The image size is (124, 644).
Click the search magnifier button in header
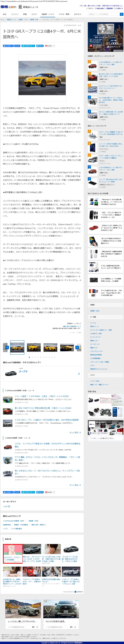(122, 14)
